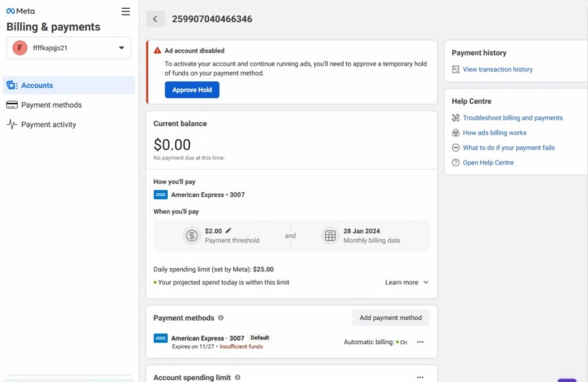Open View transaction history link
Viewport: 588px width, 382px height.
tap(497, 69)
